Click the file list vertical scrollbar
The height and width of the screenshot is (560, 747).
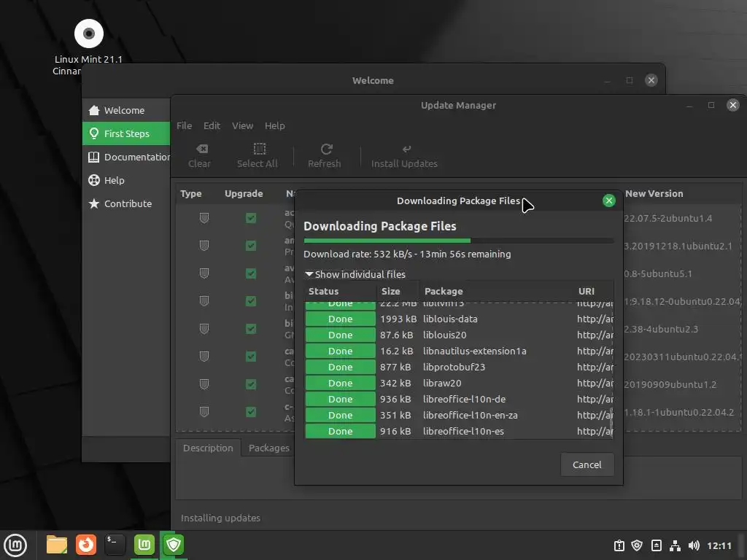coord(612,421)
